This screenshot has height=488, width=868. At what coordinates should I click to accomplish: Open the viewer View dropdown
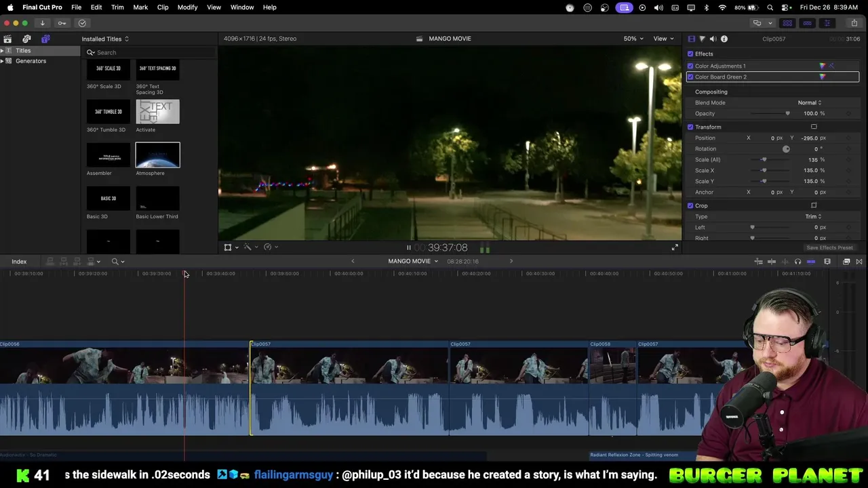663,39
